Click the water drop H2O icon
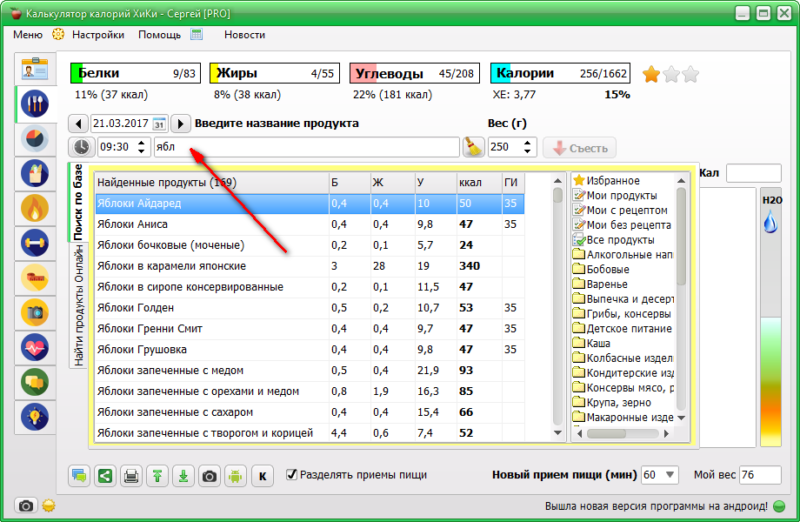The image size is (800, 522). 770,224
